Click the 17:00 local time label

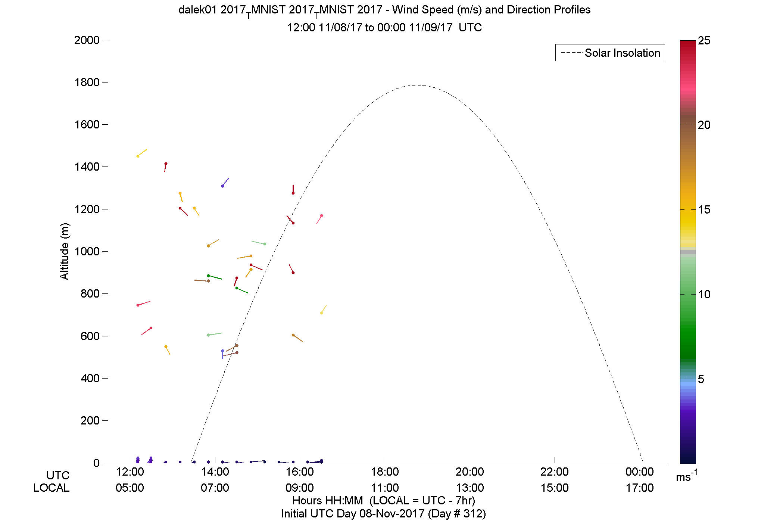tap(640, 488)
